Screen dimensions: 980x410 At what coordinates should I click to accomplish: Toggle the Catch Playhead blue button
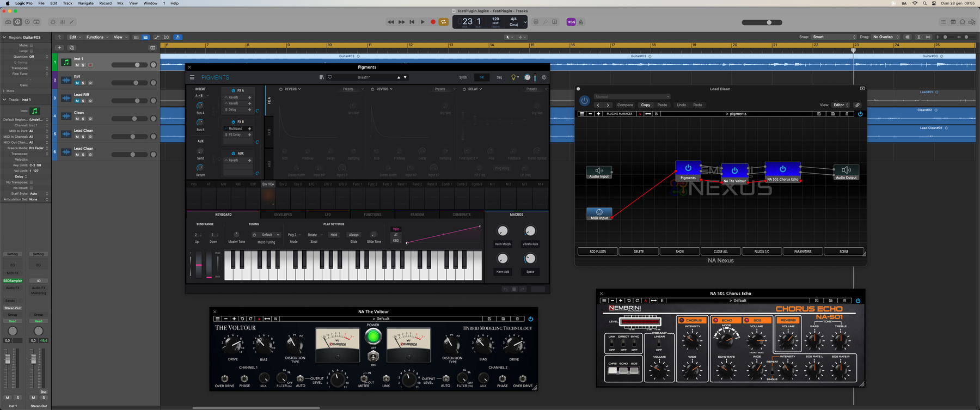[178, 37]
